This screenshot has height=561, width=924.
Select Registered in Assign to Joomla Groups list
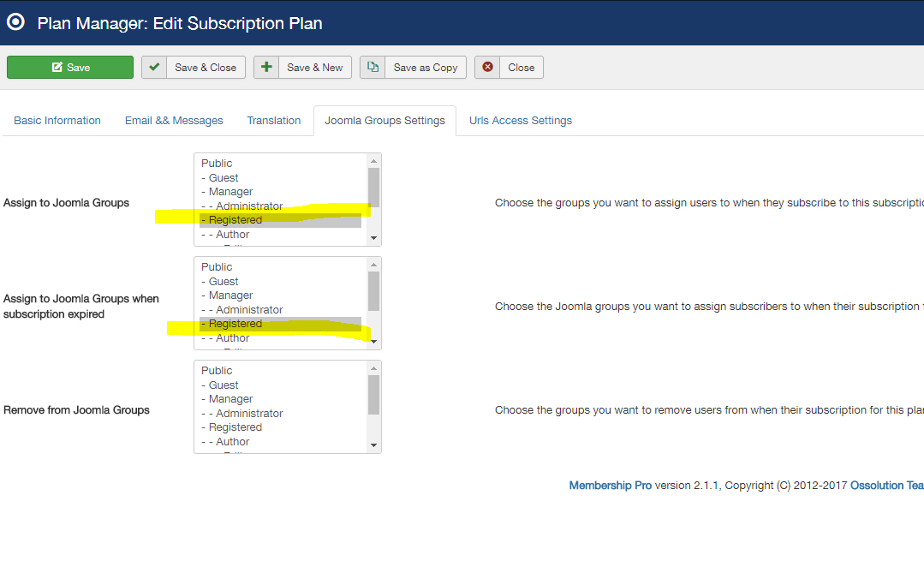point(281,220)
